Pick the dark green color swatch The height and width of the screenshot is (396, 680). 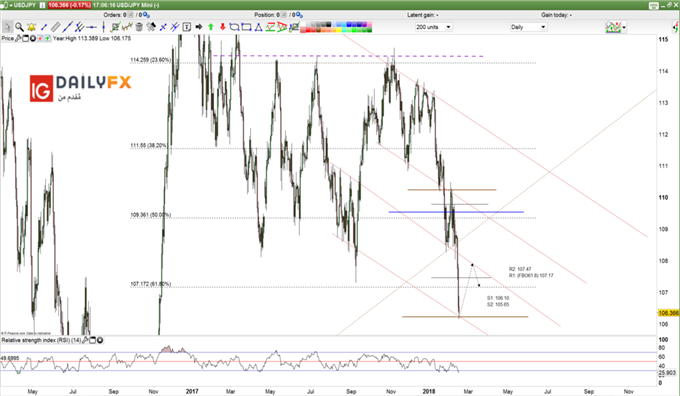[x=369, y=30]
